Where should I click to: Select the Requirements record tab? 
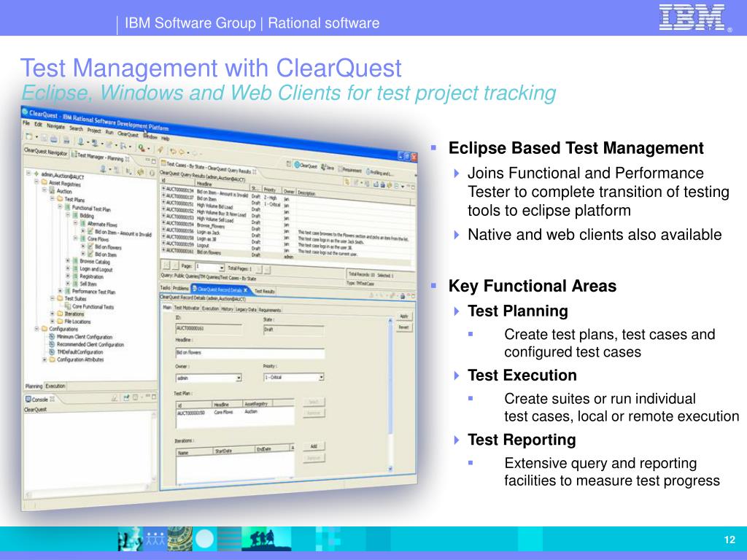click(x=270, y=310)
